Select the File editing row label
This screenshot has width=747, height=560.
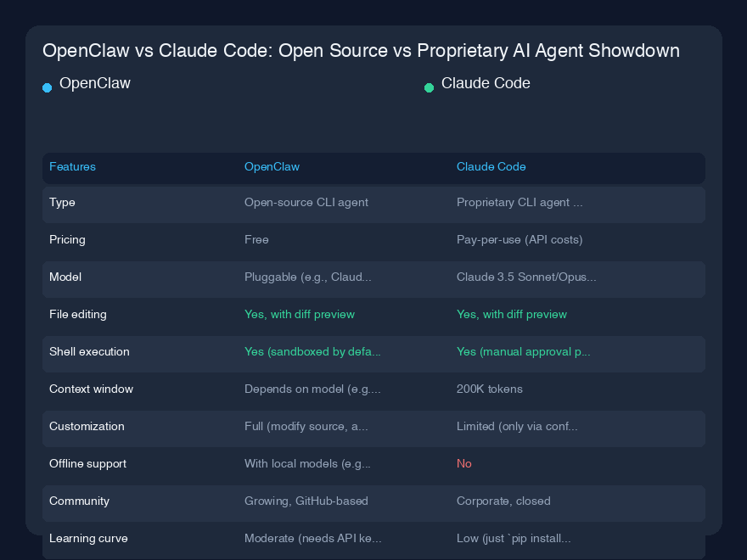point(78,315)
